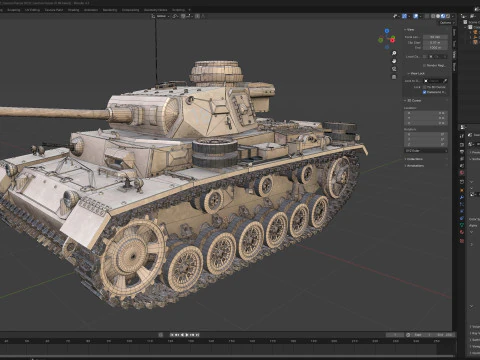The height and width of the screenshot is (360, 480).
Task: Click the eyedropper in Lock to Object
Action: click(x=445, y=81)
